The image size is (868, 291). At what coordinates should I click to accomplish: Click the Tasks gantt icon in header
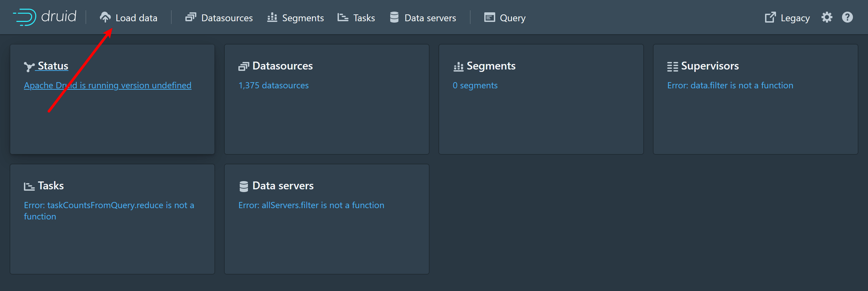(x=343, y=17)
